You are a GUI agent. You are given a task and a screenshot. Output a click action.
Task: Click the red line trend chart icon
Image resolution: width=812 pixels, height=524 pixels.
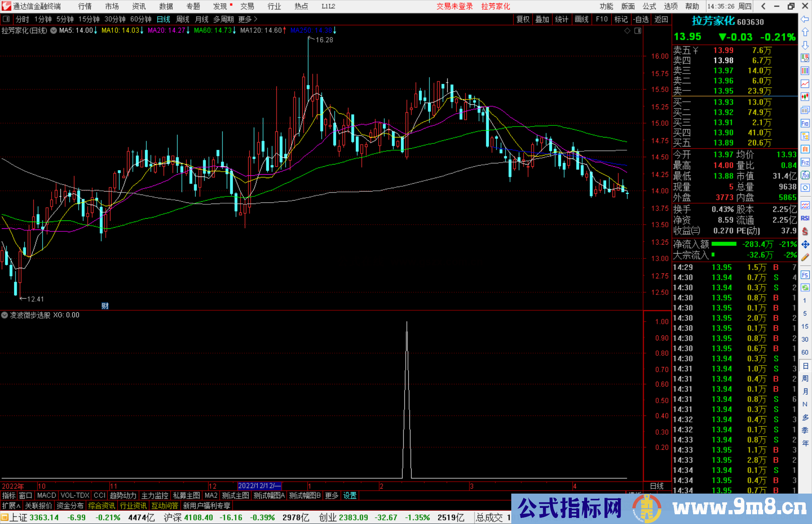click(805, 84)
